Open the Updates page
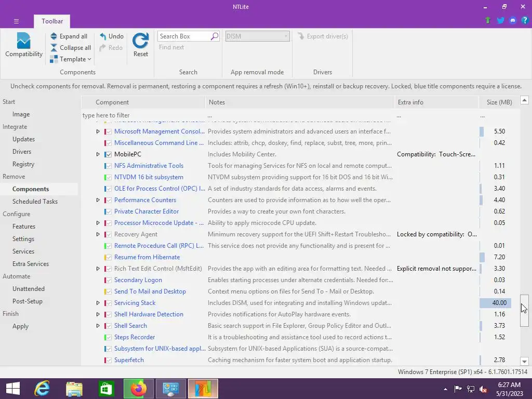 tap(24, 139)
